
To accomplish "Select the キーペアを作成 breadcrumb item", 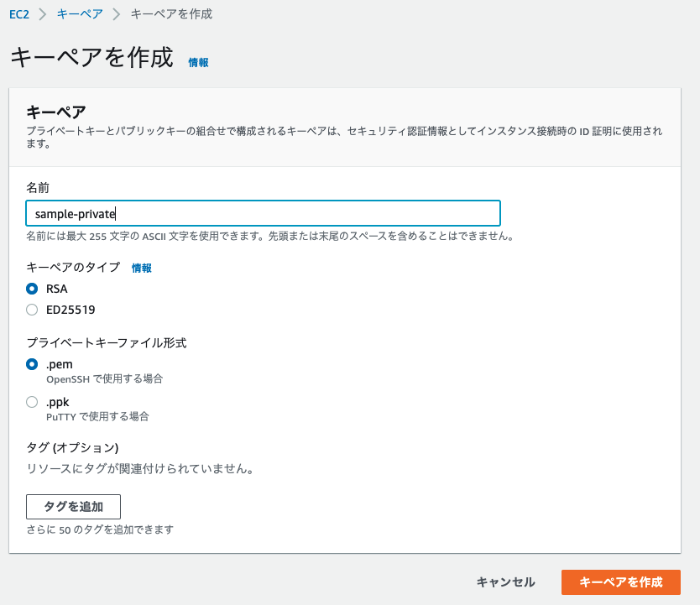I will pos(171,13).
